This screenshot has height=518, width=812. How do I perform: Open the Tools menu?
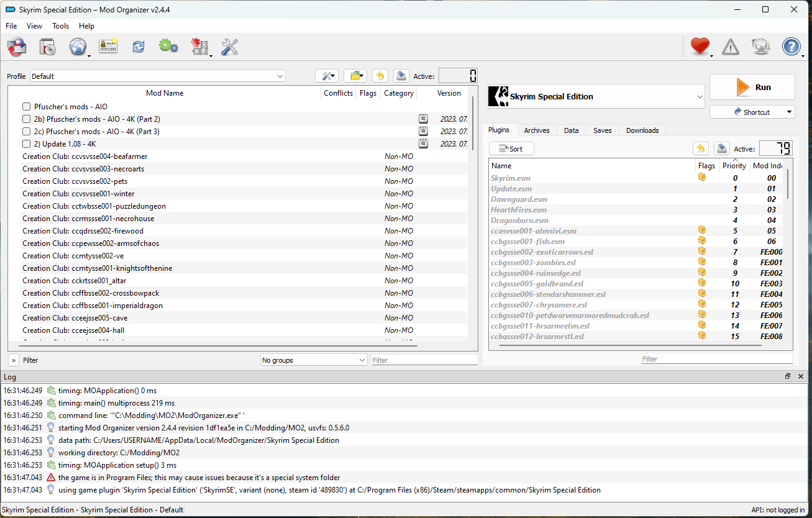[61, 26]
